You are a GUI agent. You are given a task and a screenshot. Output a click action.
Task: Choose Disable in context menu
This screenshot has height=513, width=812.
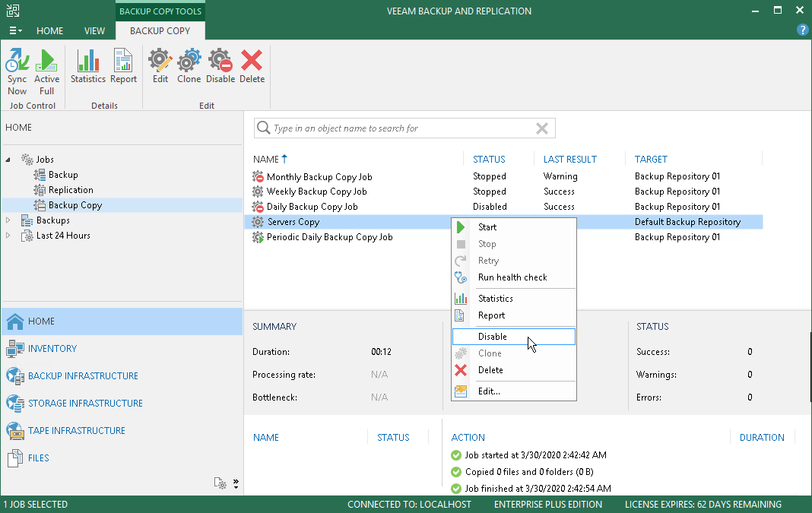(514, 337)
